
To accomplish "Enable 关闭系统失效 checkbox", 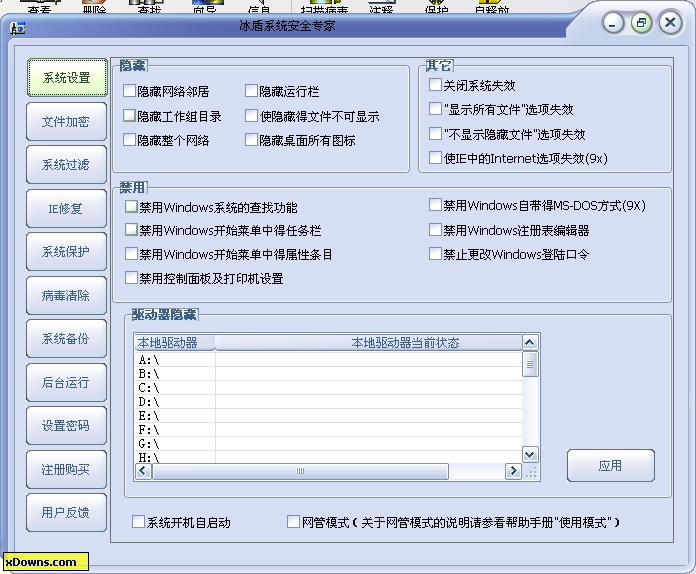I will (x=435, y=84).
